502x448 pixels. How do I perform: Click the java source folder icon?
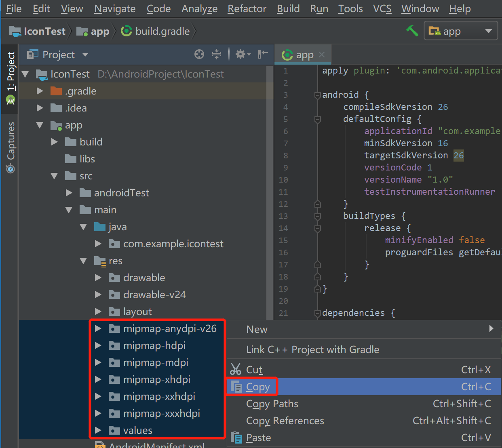point(100,227)
